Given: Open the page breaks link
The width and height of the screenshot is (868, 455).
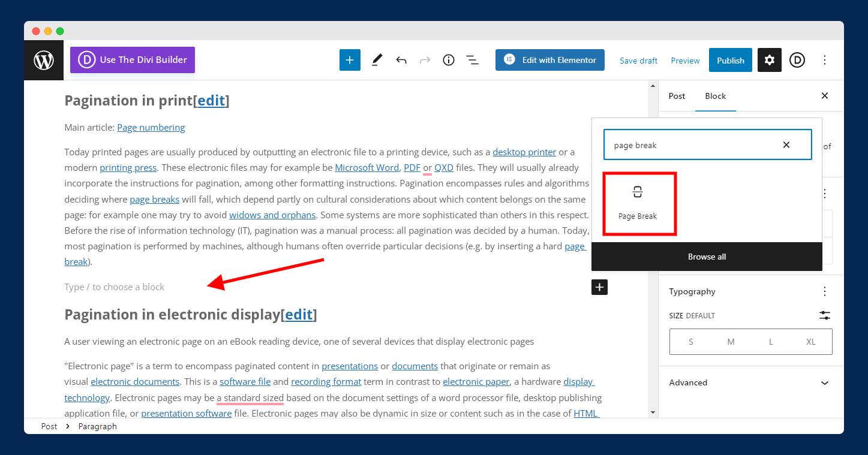Looking at the screenshot, I should (x=155, y=199).
